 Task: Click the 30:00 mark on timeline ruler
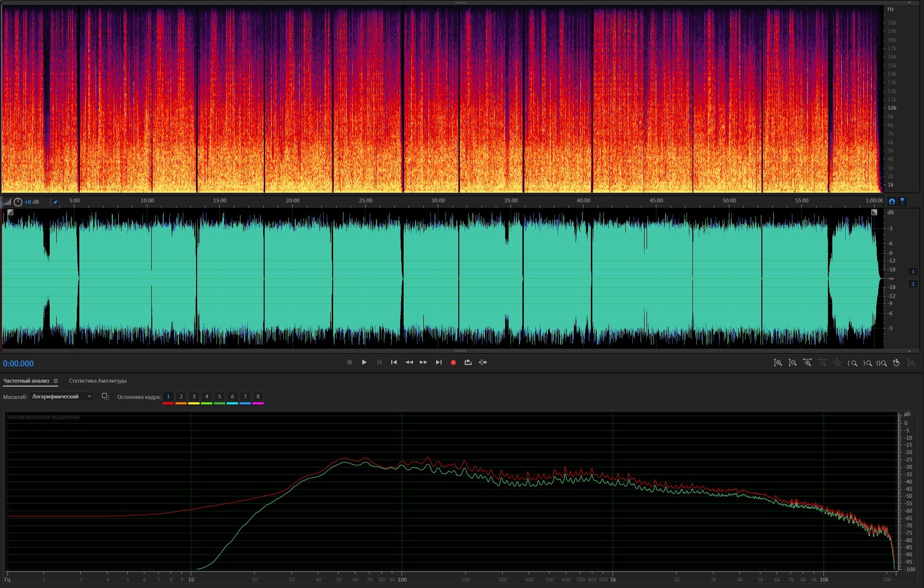click(x=438, y=201)
